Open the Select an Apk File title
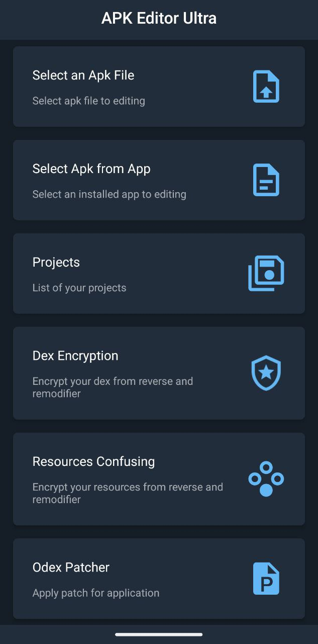This screenshot has height=644, width=318. (x=83, y=75)
